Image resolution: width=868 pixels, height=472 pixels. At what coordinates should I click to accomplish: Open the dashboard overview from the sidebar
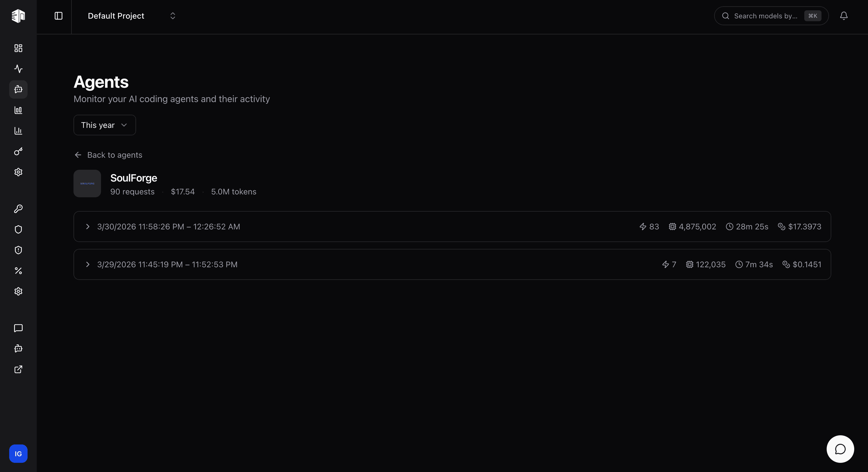click(18, 48)
